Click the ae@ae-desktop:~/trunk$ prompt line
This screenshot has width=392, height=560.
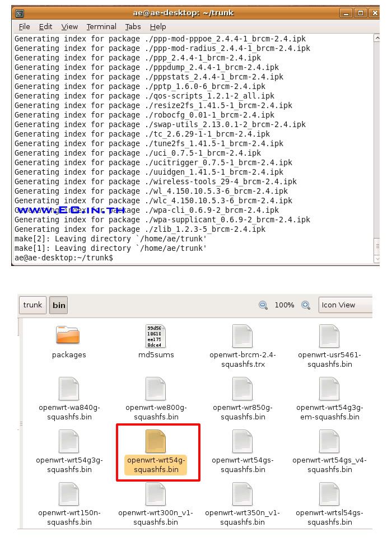63,258
